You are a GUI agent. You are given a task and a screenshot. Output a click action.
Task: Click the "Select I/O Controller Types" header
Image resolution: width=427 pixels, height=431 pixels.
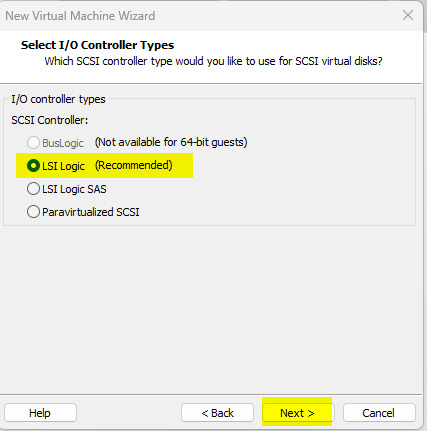[x=97, y=45]
